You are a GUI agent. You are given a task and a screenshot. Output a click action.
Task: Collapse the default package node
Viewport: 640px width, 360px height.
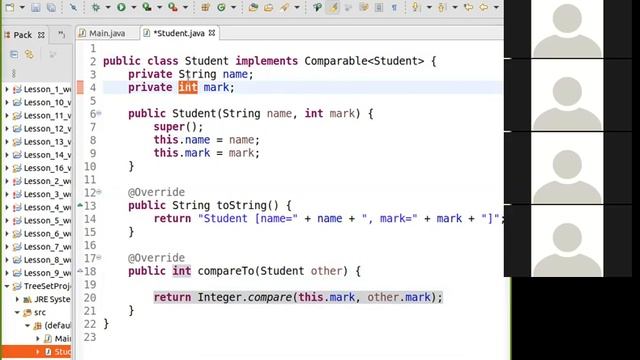pos(27,325)
